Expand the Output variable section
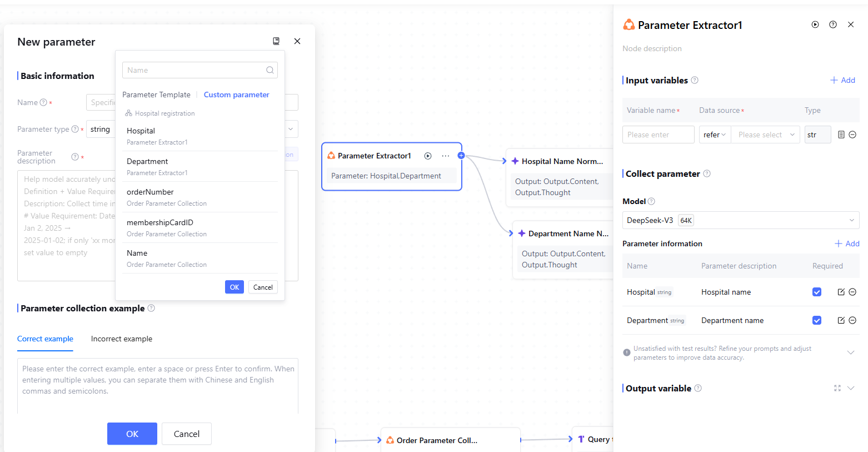Image resolution: width=868 pixels, height=452 pixels. pyautogui.click(x=851, y=388)
